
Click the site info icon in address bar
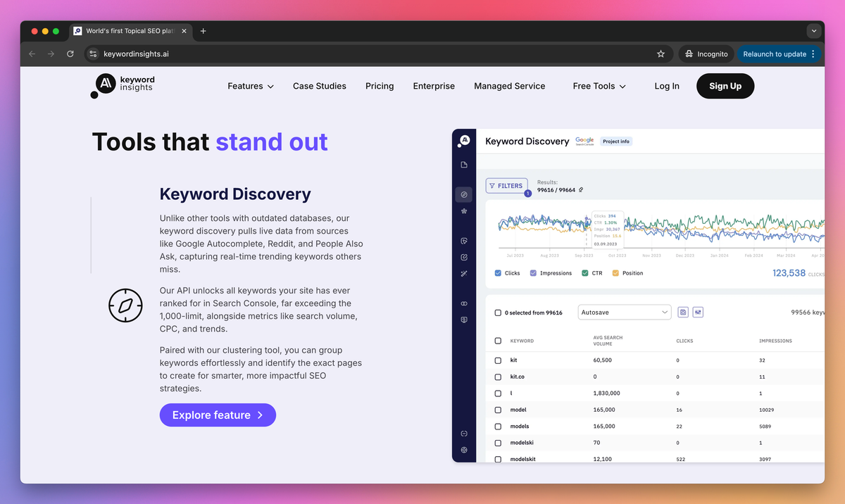(x=94, y=53)
